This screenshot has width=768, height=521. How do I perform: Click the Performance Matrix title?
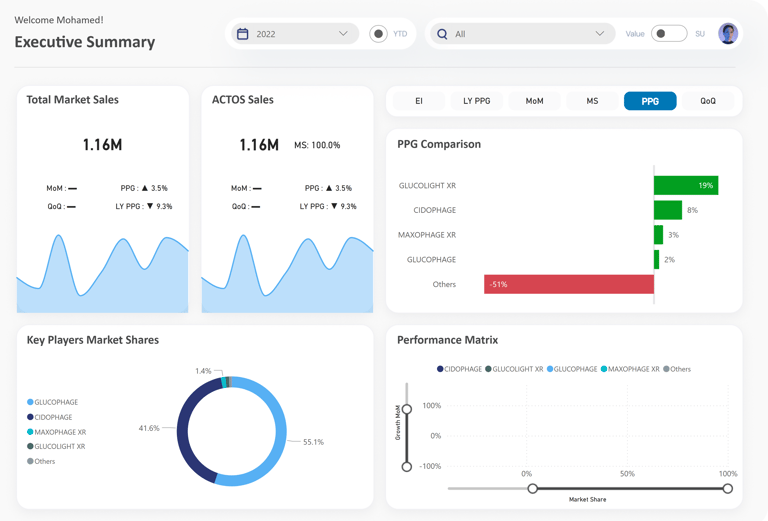click(x=447, y=340)
